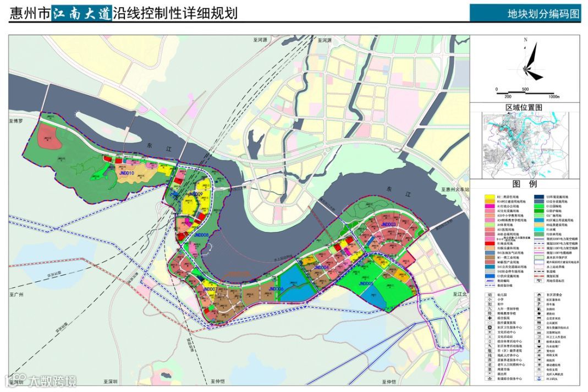This screenshot has height=392, width=588.
Task: Click the regional location inset map
Action: [525, 146]
